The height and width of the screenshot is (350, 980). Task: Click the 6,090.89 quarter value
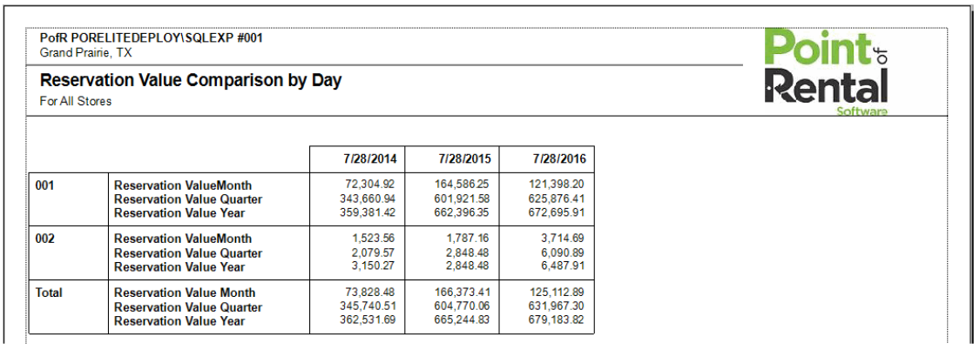point(562,253)
